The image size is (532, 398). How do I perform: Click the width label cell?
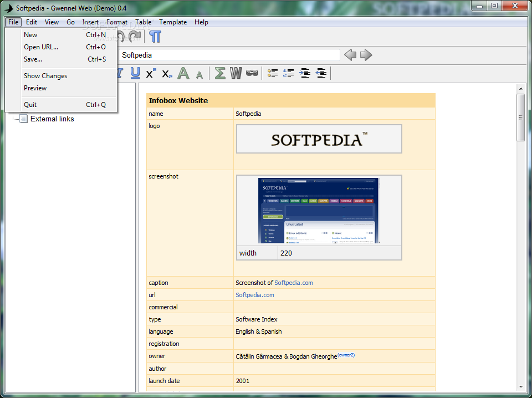pos(257,253)
